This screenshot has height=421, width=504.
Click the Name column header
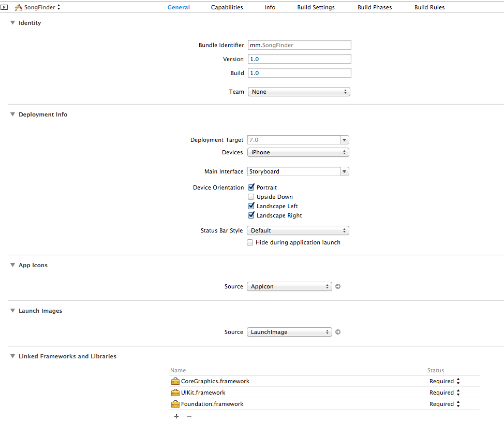coord(178,370)
